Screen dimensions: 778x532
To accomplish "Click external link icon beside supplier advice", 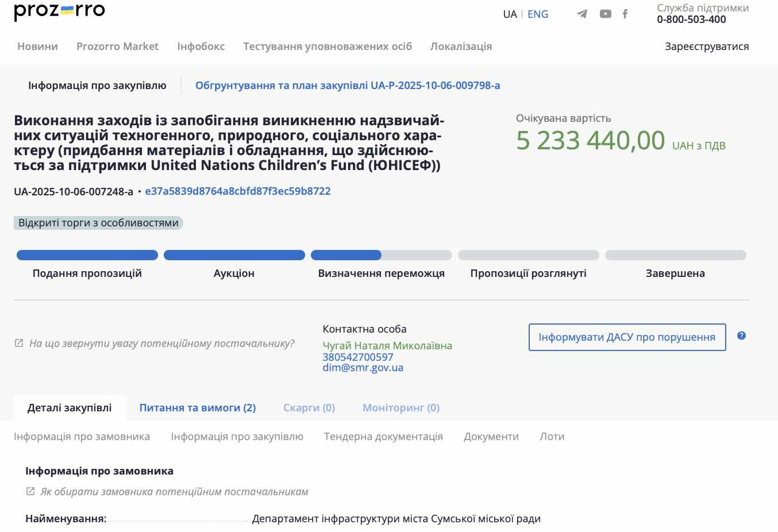I will (x=19, y=343).
